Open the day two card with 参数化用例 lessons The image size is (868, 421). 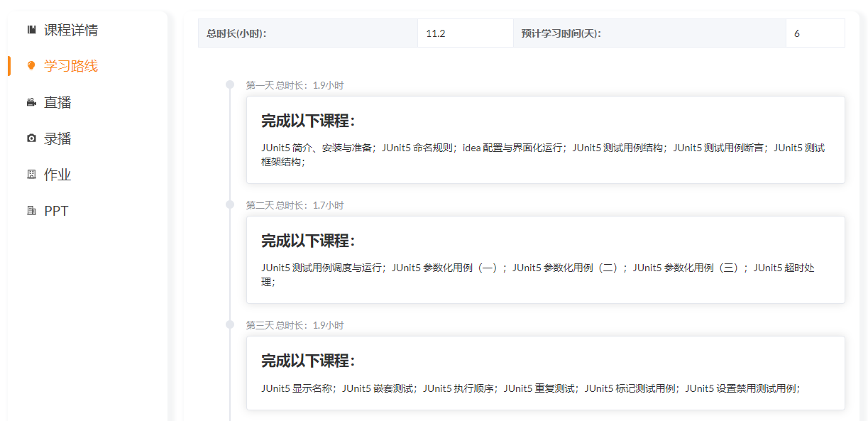545,260
